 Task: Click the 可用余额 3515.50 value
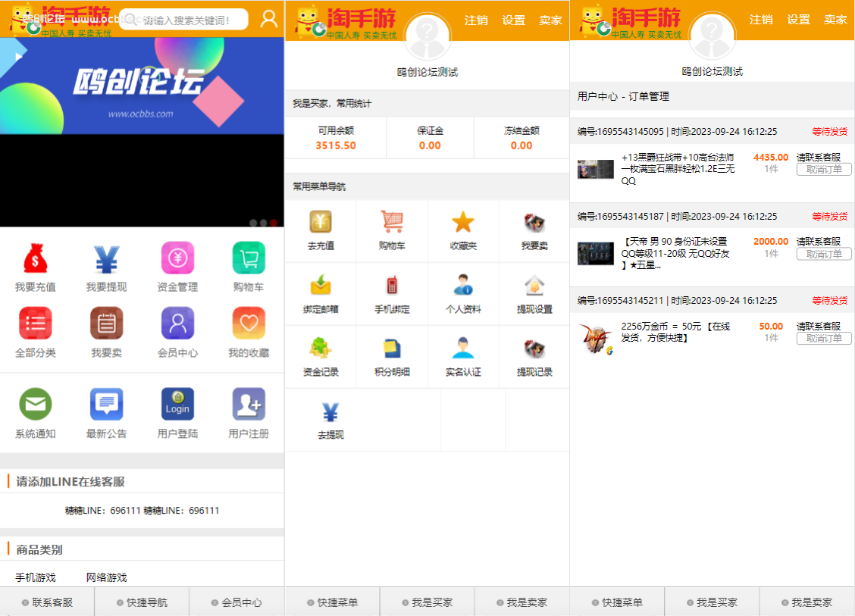tap(336, 145)
